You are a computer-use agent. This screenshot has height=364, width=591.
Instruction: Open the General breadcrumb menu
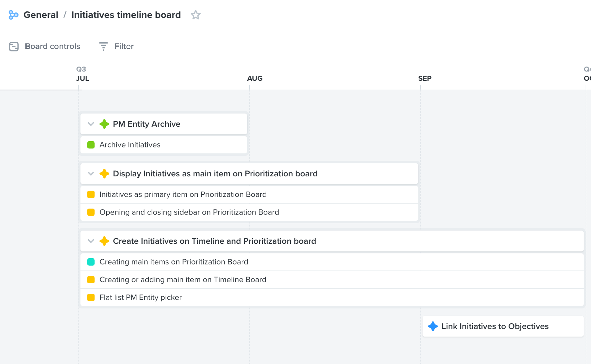(41, 15)
